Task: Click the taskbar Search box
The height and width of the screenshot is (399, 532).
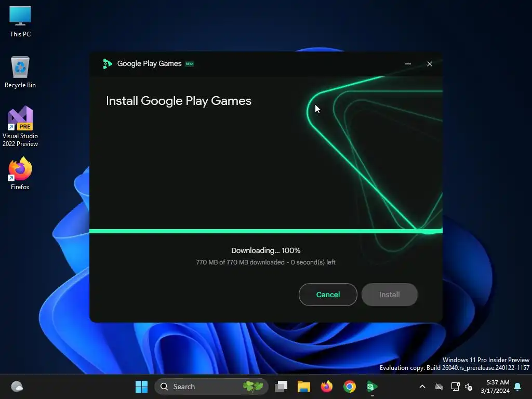Action: [211, 387]
